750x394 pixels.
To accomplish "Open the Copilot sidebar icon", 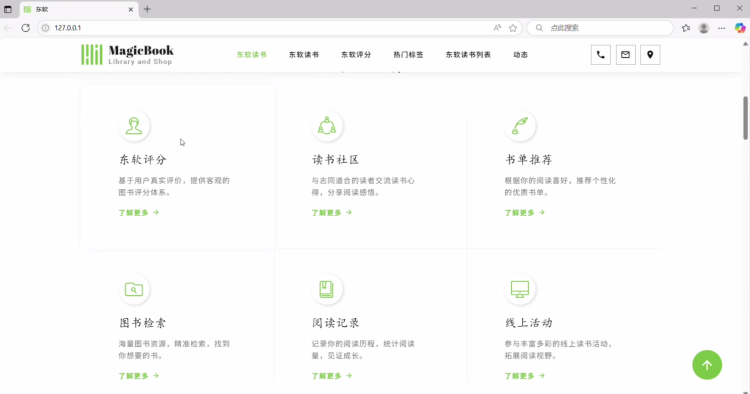I will tap(739, 28).
